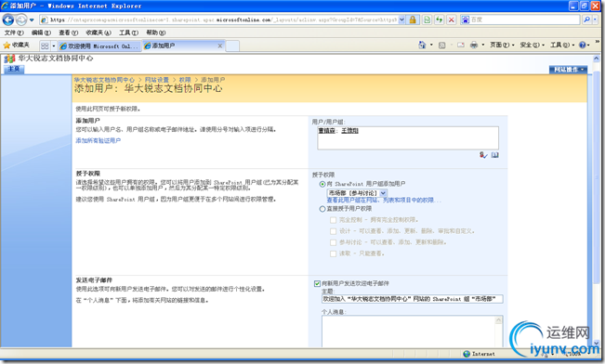Open a new blank tab
The width and height of the screenshot is (605, 364).
232,45
